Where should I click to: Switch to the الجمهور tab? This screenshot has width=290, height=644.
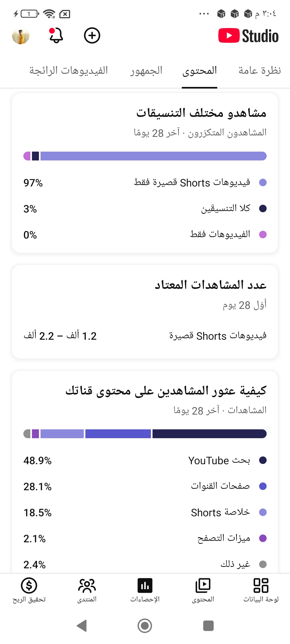pyautogui.click(x=146, y=71)
